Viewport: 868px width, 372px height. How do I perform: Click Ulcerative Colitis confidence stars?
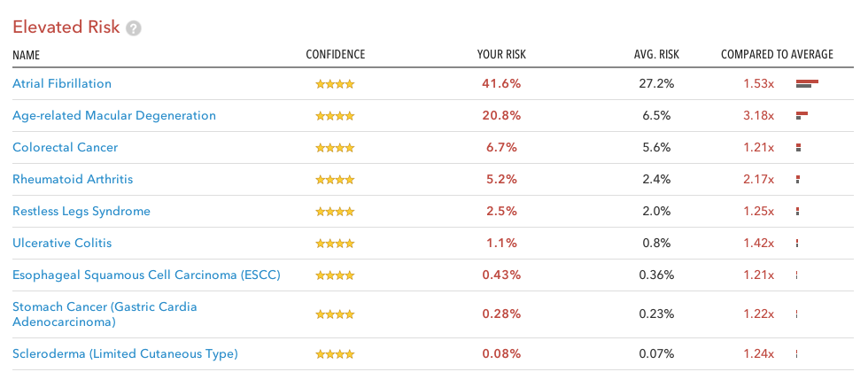pyautogui.click(x=335, y=244)
